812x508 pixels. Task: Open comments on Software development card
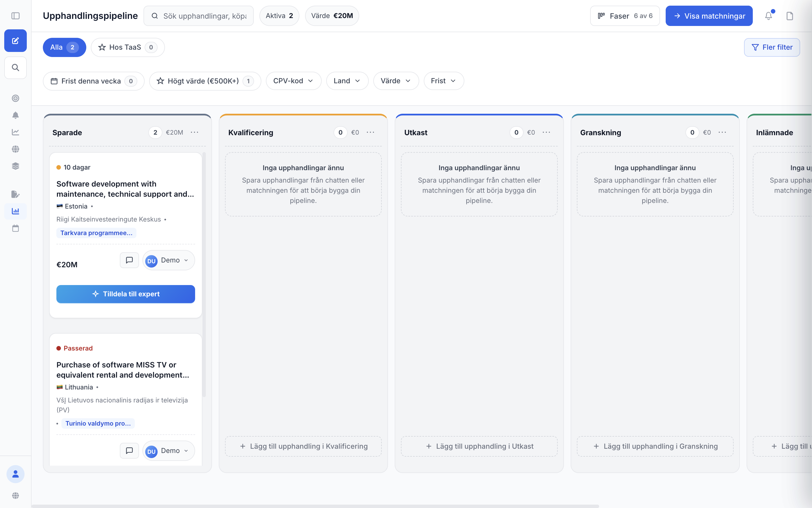129,260
